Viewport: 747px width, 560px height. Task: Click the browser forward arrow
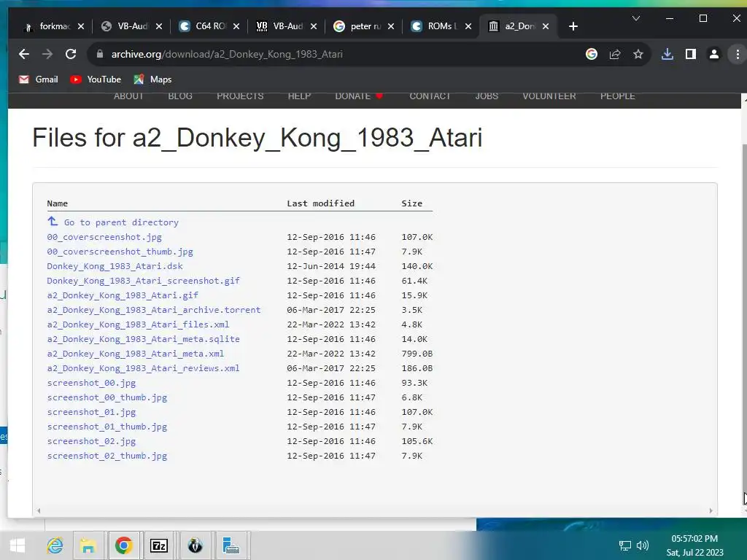[47, 54]
